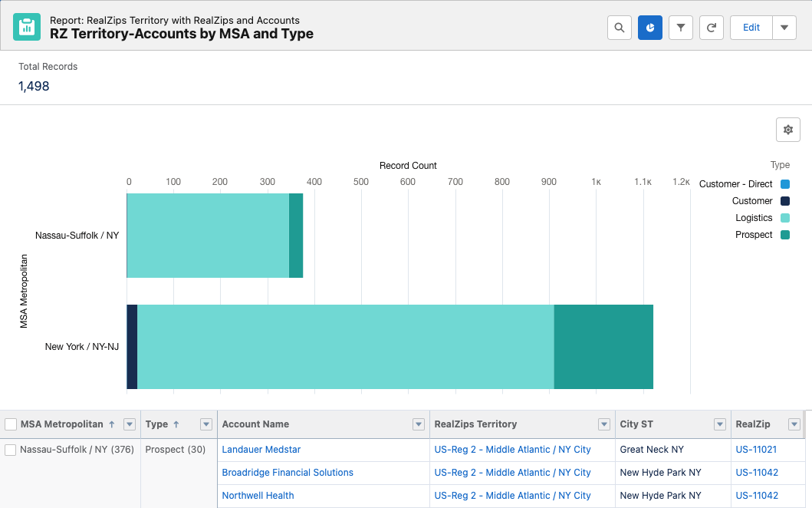Viewport: 812px width, 508px height.
Task: Open the Account Name column menu
Action: point(419,424)
